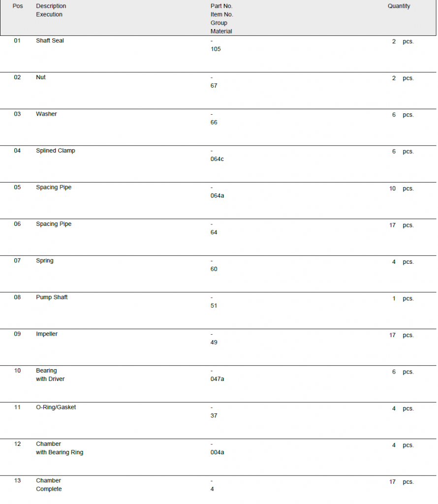Click the Pump Shaft entry
The height and width of the screenshot is (504, 438).
click(52, 297)
